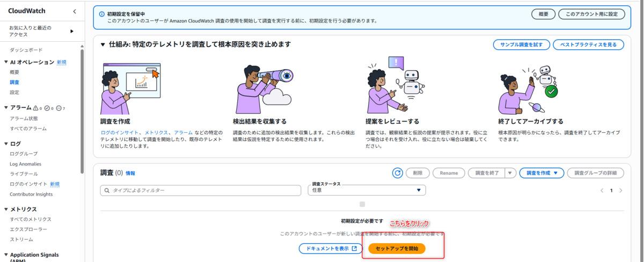Open ダッシュボード in the sidebar
The height and width of the screenshot is (262, 644).
(26, 50)
